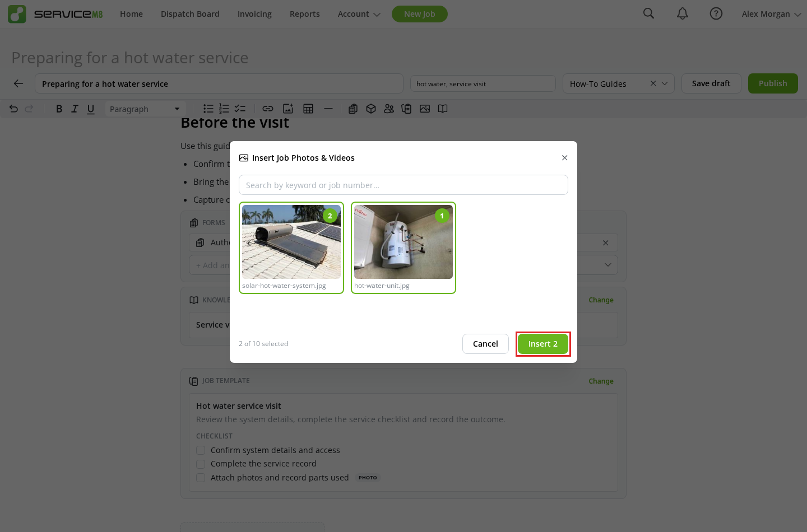This screenshot has height=532, width=807.
Task: Open the notifications bell
Action: (x=683, y=13)
